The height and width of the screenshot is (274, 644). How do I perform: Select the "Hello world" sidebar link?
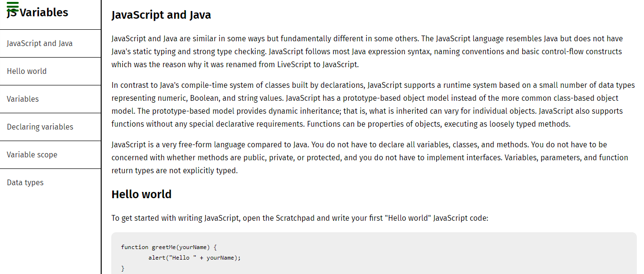pos(27,71)
